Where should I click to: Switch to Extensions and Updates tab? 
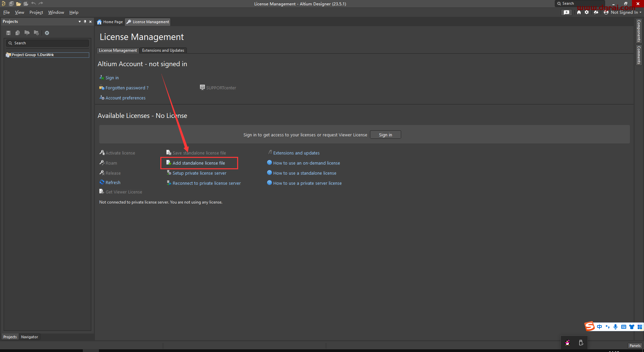point(163,50)
